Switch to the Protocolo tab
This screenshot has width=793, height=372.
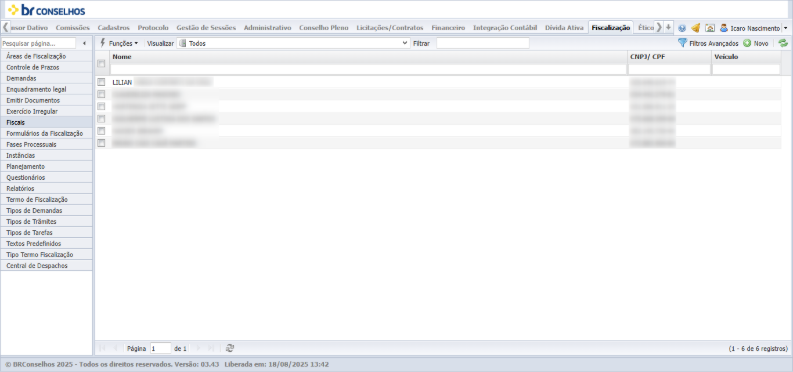153,28
